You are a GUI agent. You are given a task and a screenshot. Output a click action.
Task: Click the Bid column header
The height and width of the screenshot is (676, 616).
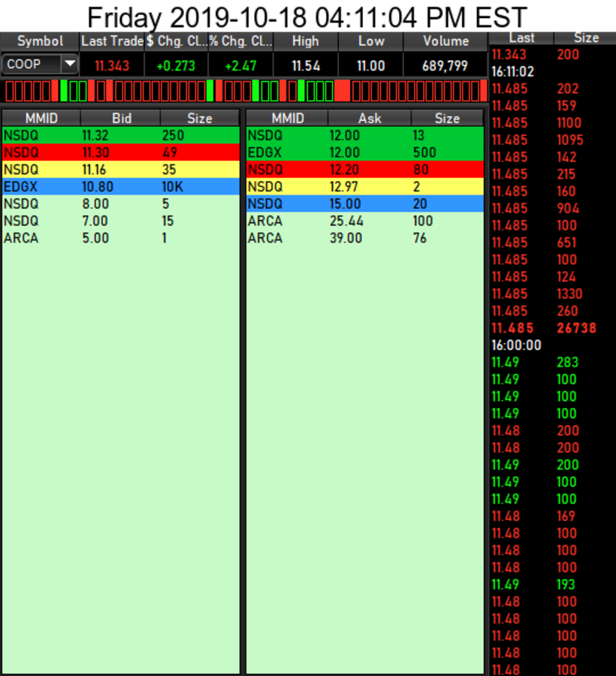121,118
